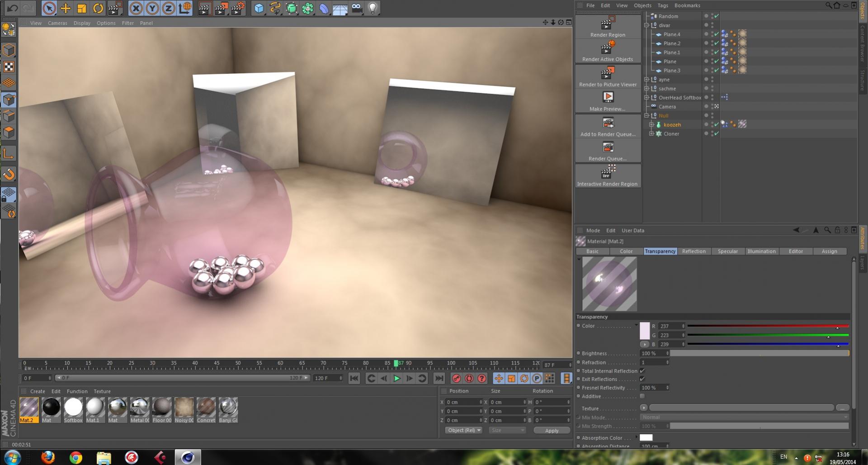Toggle the Y axis lock
The width and height of the screenshot is (868, 465).
(152, 8)
